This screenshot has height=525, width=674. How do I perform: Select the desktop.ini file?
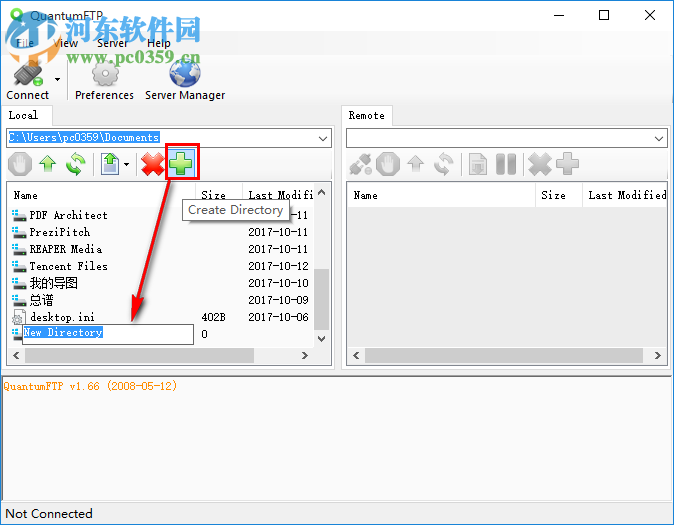pos(62,317)
